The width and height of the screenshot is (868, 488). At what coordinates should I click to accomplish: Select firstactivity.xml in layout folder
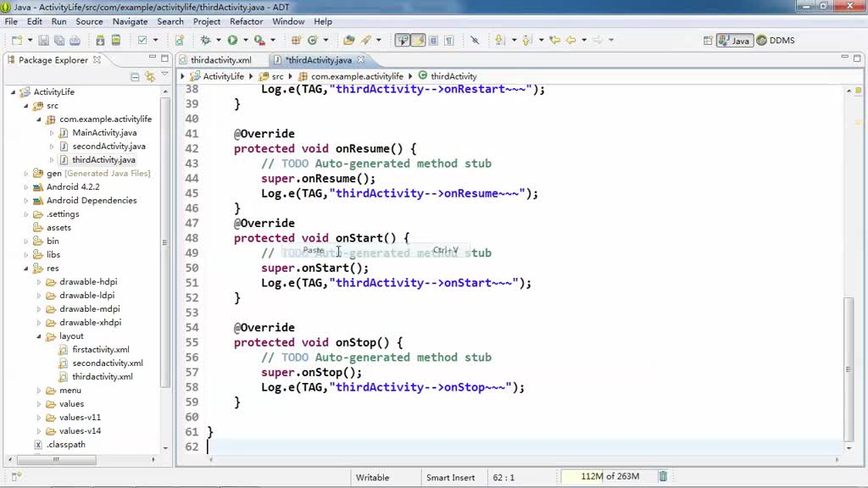point(101,350)
